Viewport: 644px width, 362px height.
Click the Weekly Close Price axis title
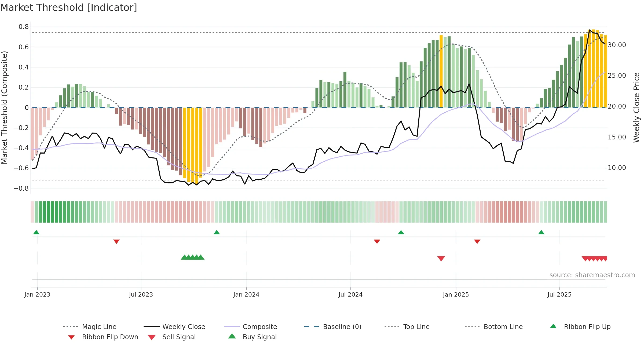click(x=636, y=107)
